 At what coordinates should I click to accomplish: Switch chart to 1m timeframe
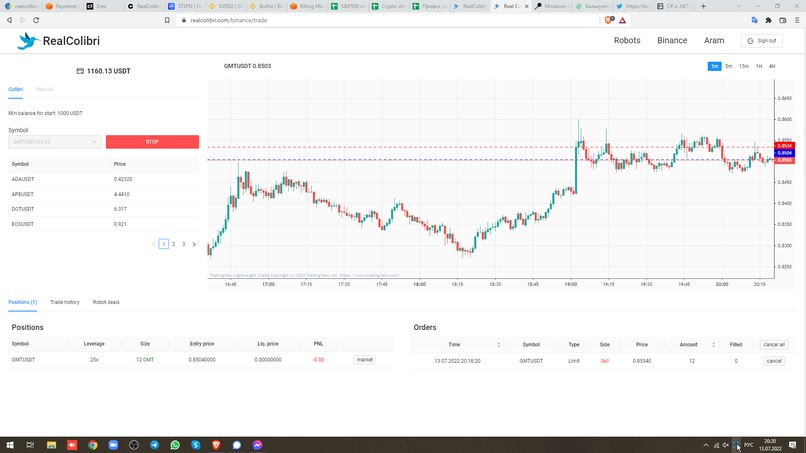point(715,66)
